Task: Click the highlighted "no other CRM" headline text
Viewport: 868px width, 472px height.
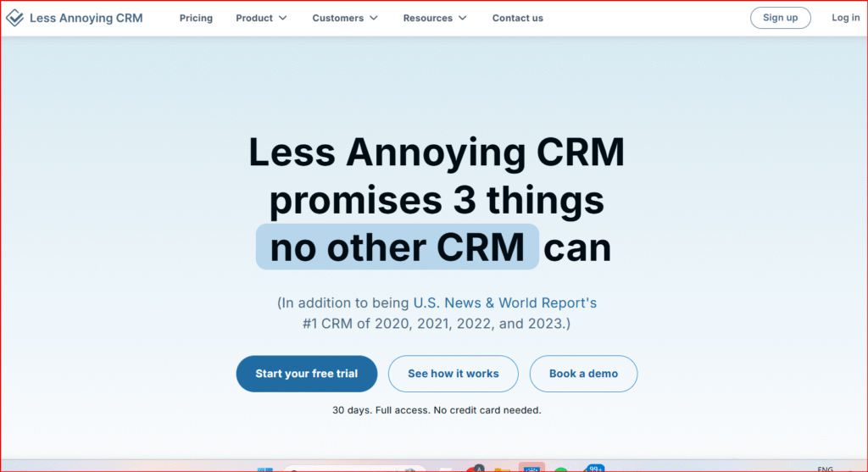Action: [x=398, y=247]
